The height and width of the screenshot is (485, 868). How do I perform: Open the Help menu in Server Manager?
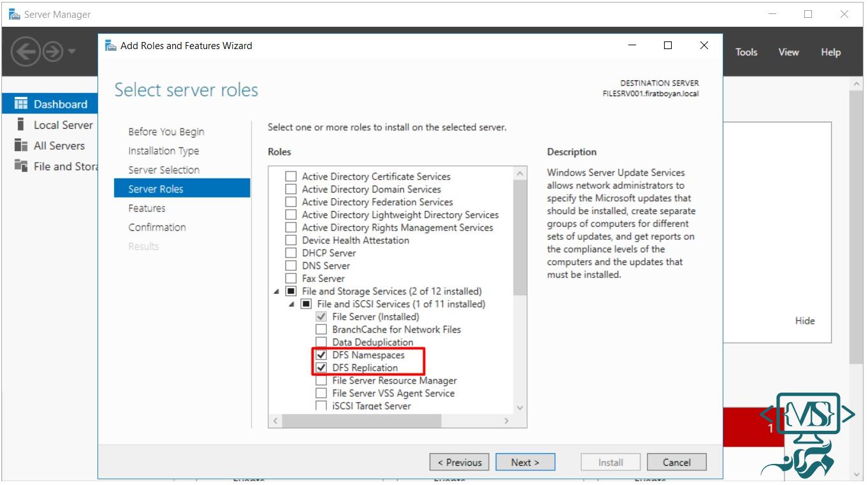(x=830, y=52)
